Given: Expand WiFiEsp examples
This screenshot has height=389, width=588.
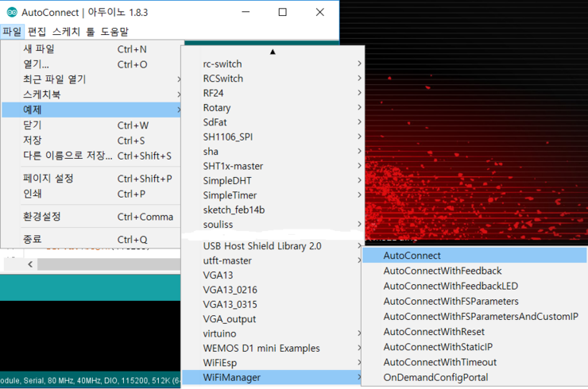Looking at the screenshot, I should click(x=273, y=363).
